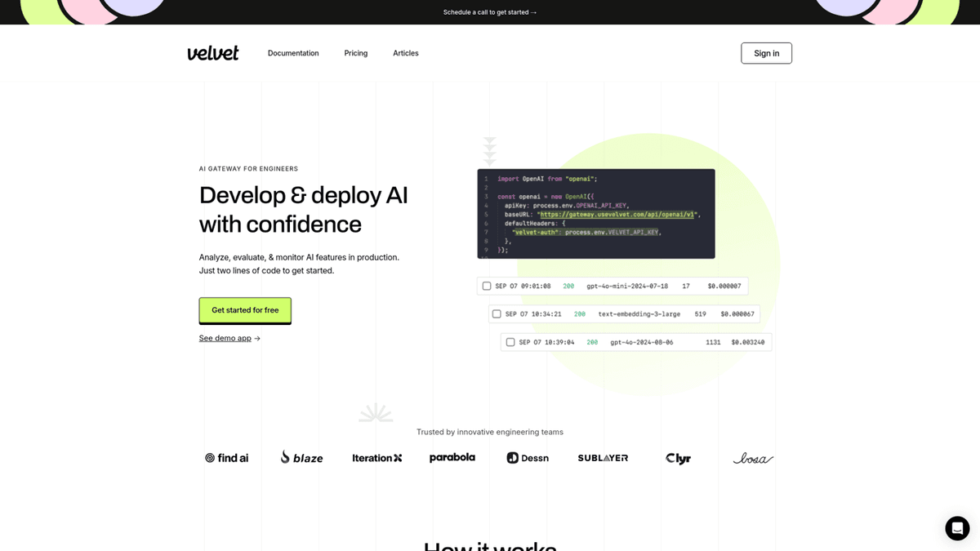Go to the Pricing page
Screen dimensions: 980x551
(x=356, y=53)
